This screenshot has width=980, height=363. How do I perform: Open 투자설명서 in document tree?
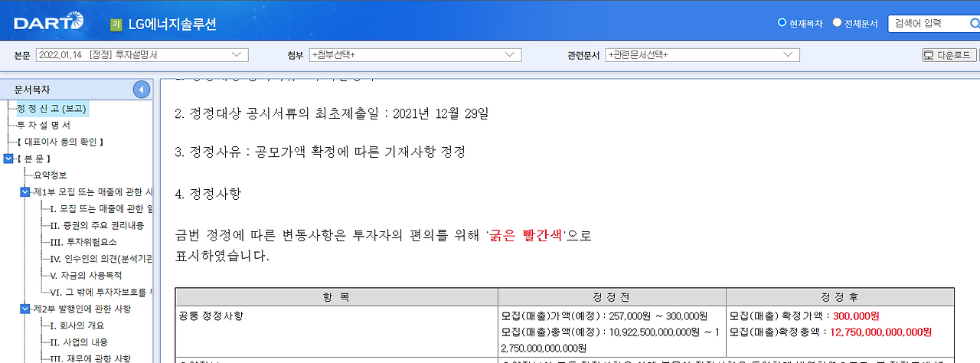click(44, 125)
